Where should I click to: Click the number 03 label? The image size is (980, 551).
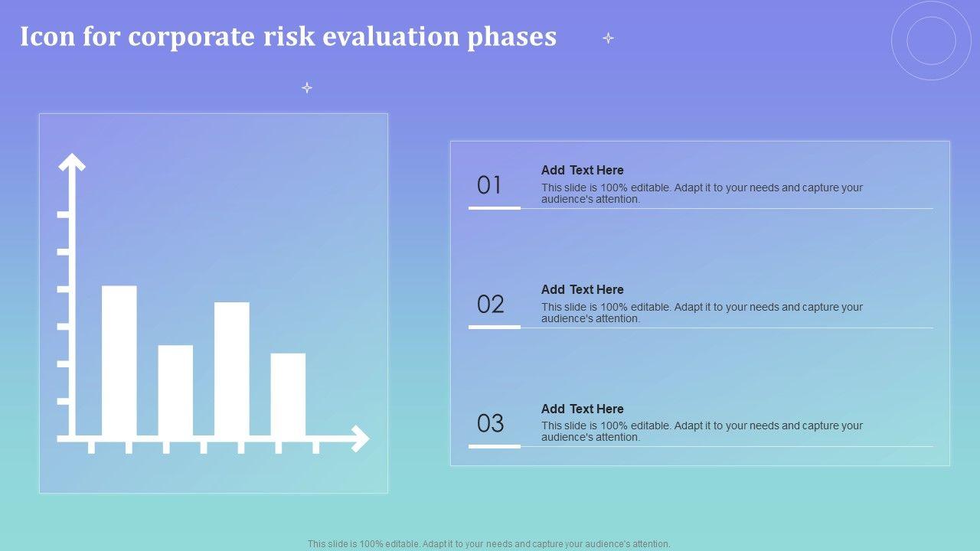pyautogui.click(x=491, y=423)
